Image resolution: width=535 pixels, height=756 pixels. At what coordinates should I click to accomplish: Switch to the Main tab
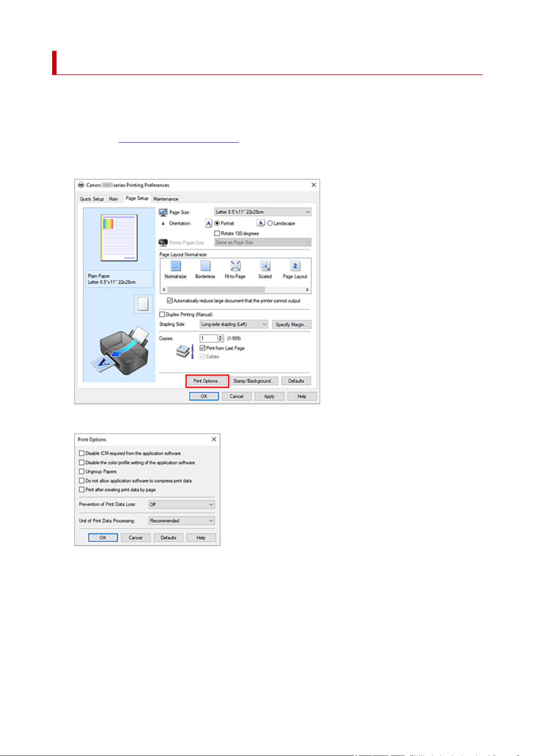coord(114,199)
